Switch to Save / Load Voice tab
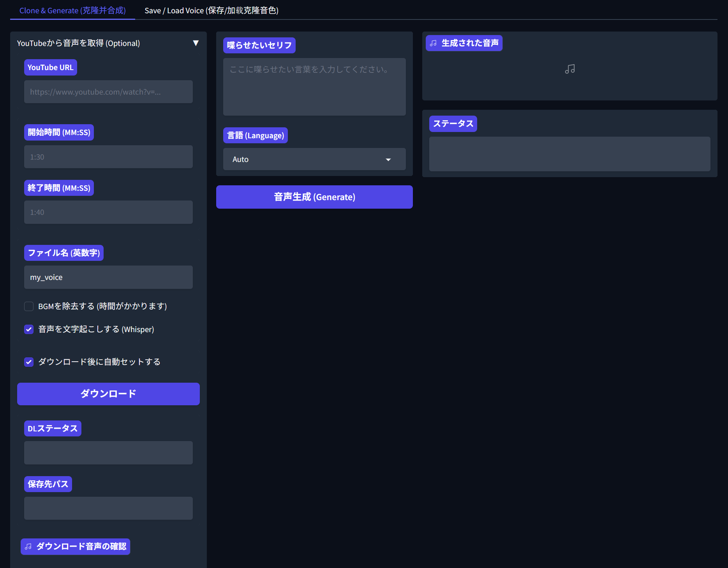This screenshot has width=728, height=568. [x=211, y=11]
